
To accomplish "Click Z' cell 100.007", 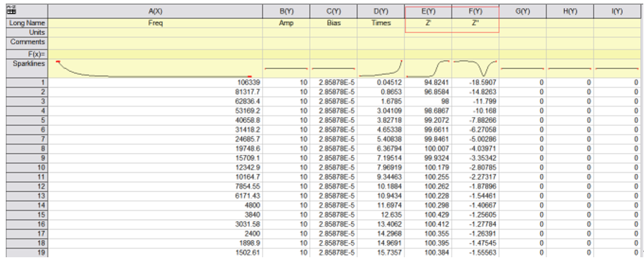I will coord(429,148).
